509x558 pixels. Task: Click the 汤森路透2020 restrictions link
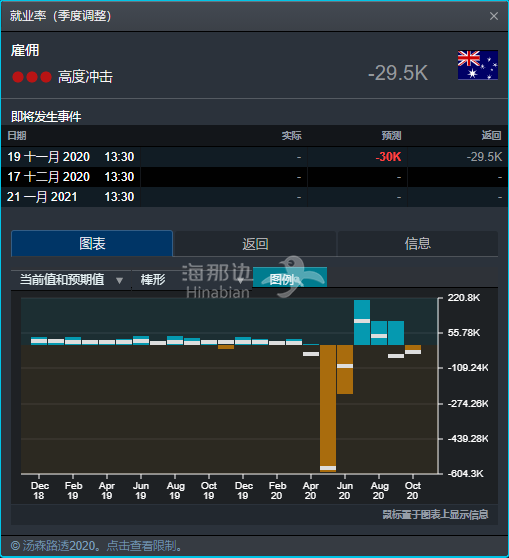coord(97,546)
